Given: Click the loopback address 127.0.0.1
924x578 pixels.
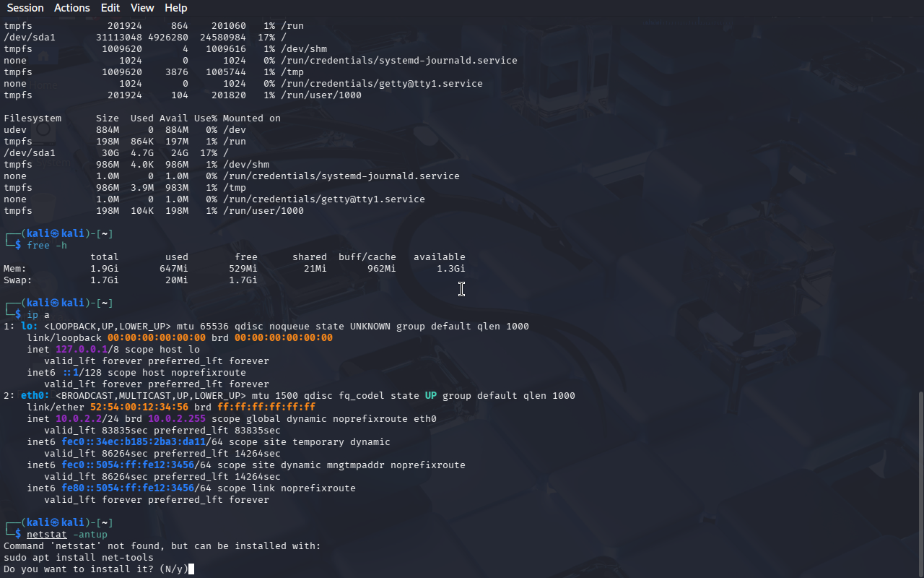Looking at the screenshot, I should tap(81, 350).
